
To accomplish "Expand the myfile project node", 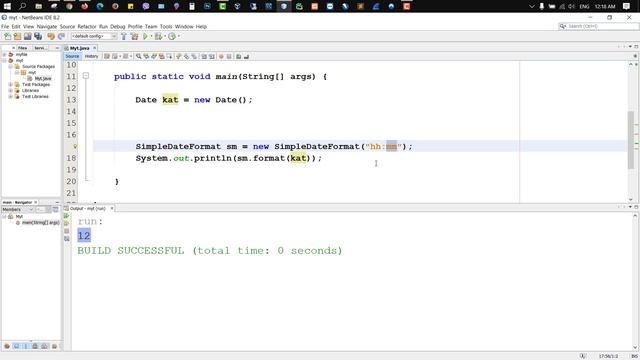I will [x=4, y=54].
